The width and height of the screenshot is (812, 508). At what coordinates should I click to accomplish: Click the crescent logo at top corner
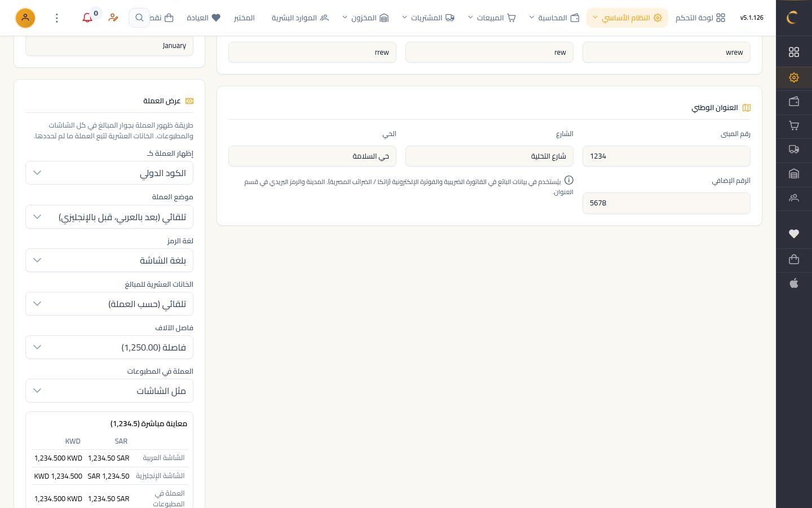click(792, 17)
